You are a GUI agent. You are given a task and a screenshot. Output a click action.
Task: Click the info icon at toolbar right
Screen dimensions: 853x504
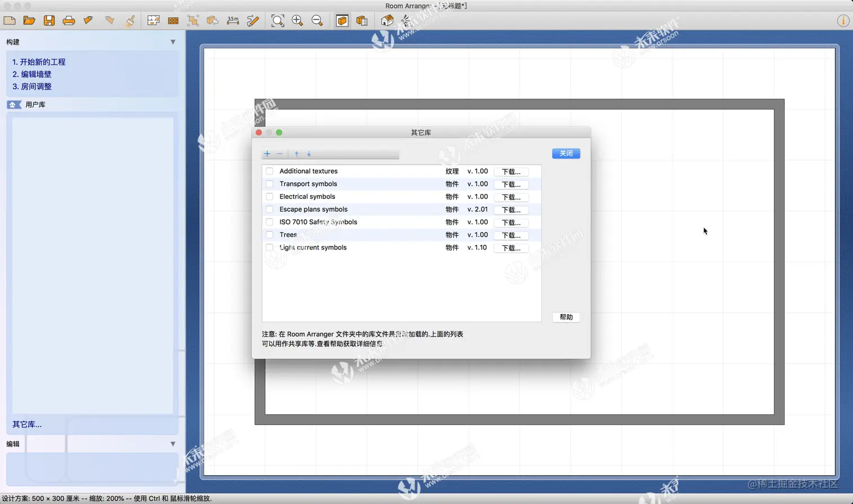[x=843, y=21]
